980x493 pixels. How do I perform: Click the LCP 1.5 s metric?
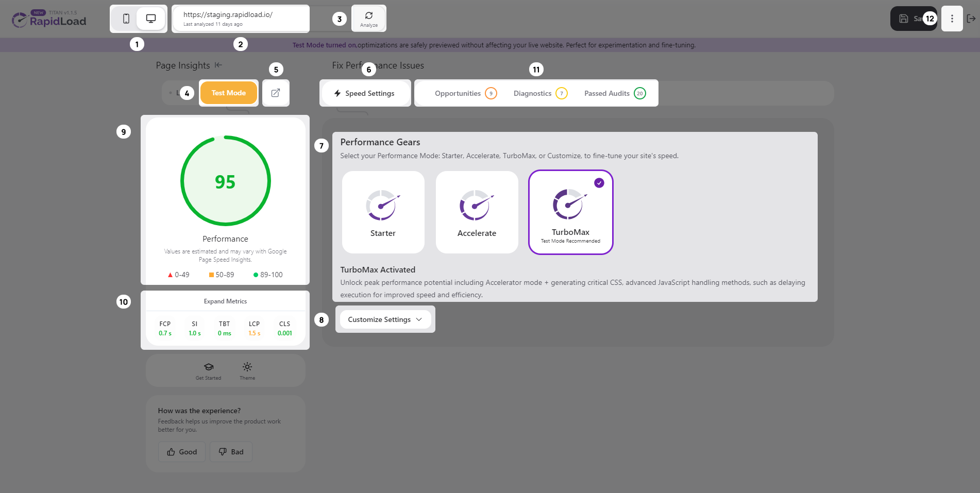(x=255, y=329)
